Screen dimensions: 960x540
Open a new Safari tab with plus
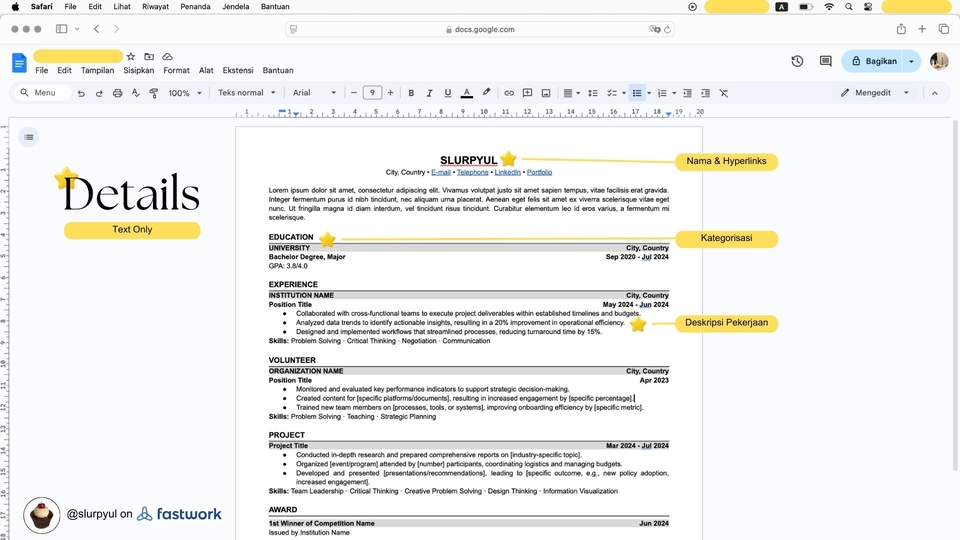coord(922,29)
